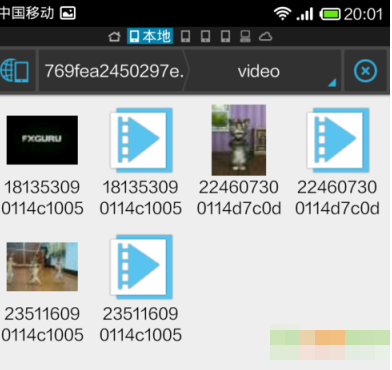Screen dimensions: 392x370
Task: Go to the 769fea2450297e. folder breadcrumb
Action: coord(114,71)
